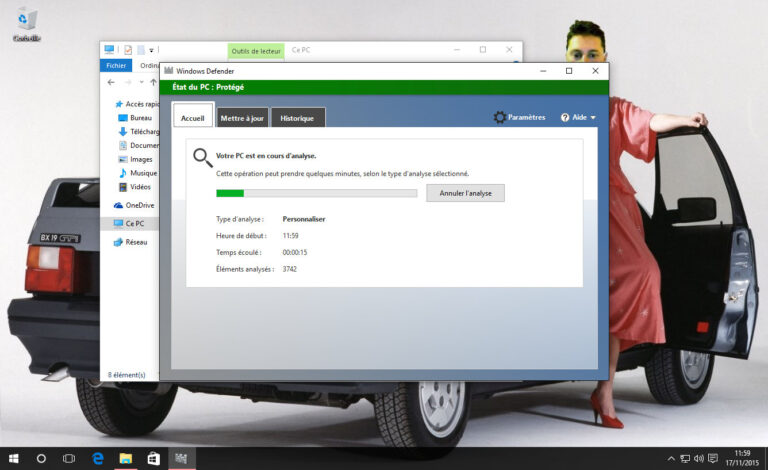Open the Recycle Bin desktop icon
768x470 pixels.
pos(26,23)
